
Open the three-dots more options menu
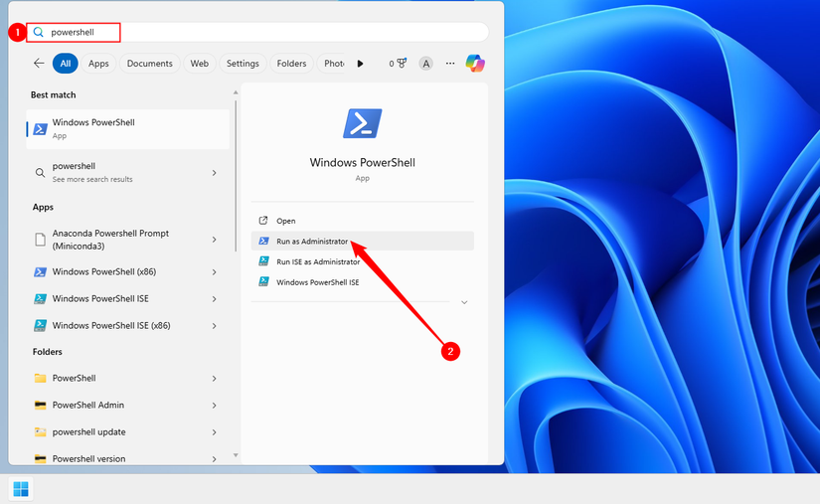[449, 64]
